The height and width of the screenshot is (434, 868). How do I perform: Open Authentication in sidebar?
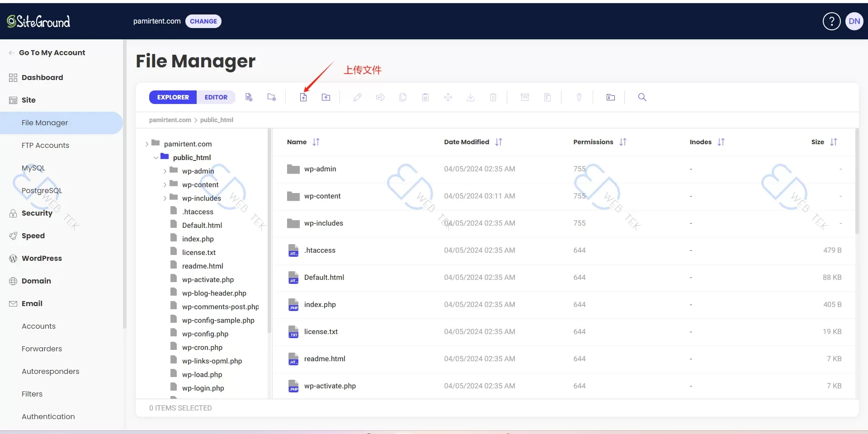click(48, 416)
